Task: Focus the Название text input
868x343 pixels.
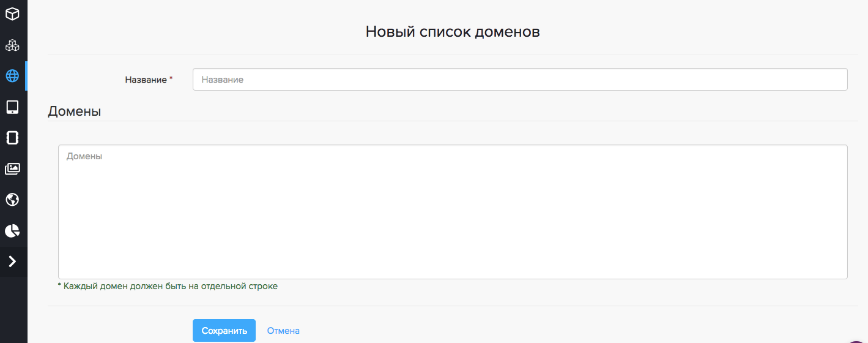Action: 519,80
